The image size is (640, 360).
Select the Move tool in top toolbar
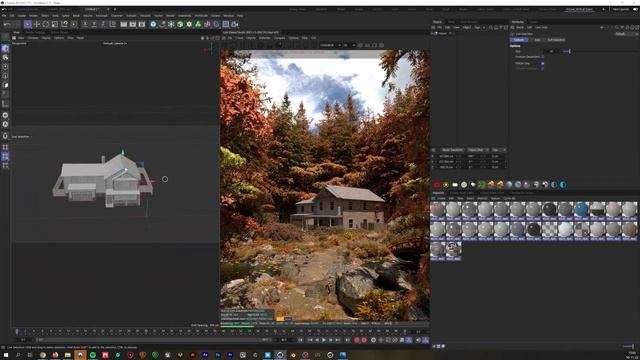[37, 24]
